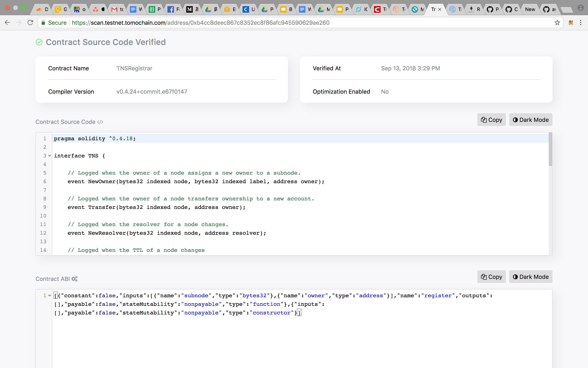Click the event NewOwner code line
This screenshot has height=368, width=588.
[196, 182]
